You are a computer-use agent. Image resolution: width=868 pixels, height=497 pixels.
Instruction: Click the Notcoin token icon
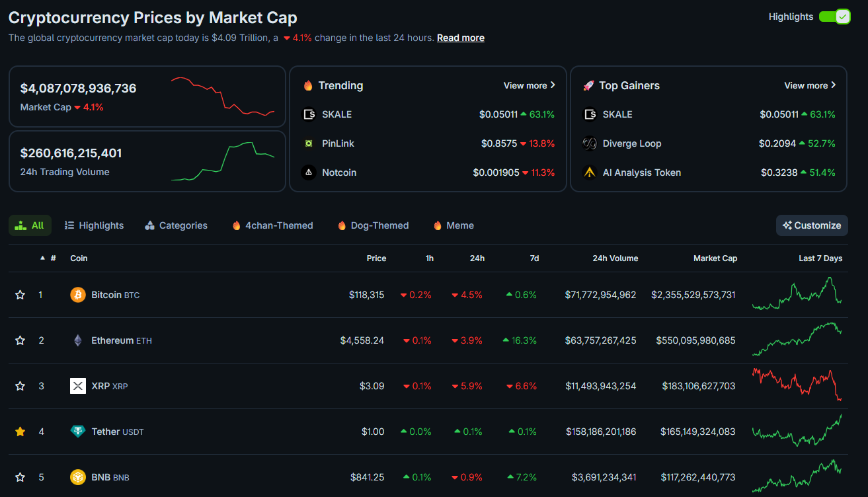coord(309,172)
